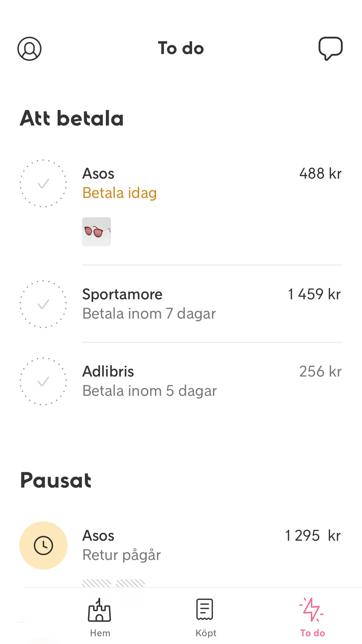Open the sunglasses product thumbnail

(97, 232)
